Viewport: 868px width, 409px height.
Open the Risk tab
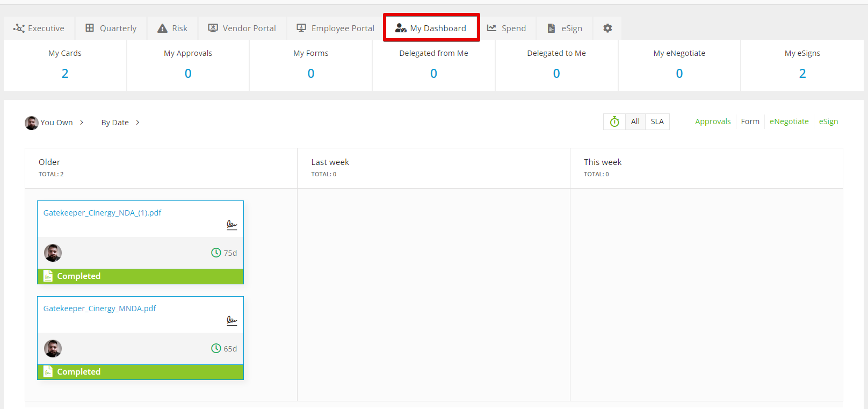172,28
